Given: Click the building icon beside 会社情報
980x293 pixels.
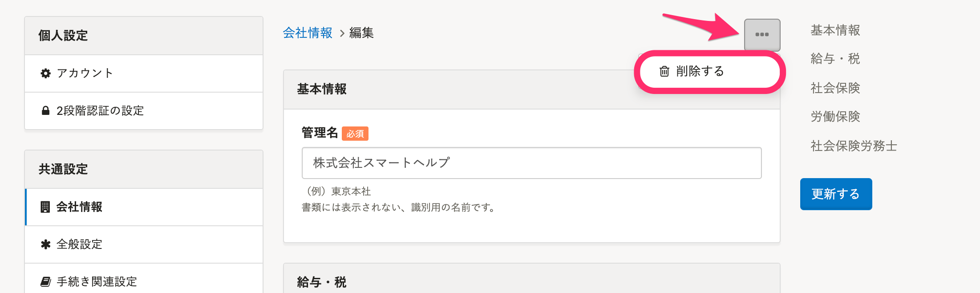Looking at the screenshot, I should (x=45, y=207).
